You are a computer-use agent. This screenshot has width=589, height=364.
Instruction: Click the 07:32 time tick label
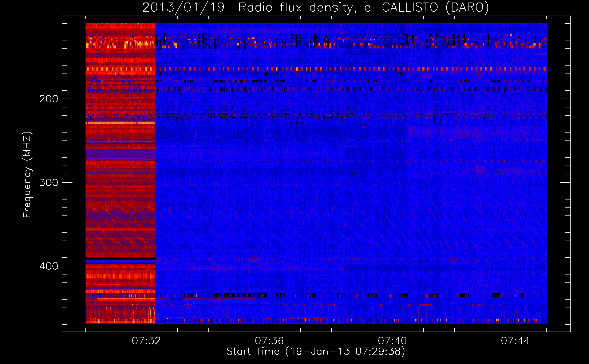point(146,341)
